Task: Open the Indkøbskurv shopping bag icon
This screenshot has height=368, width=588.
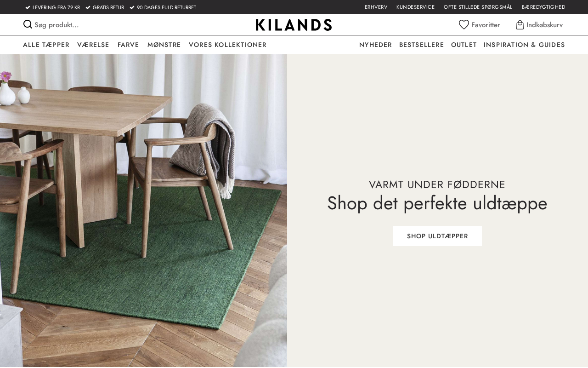Action: [520, 25]
